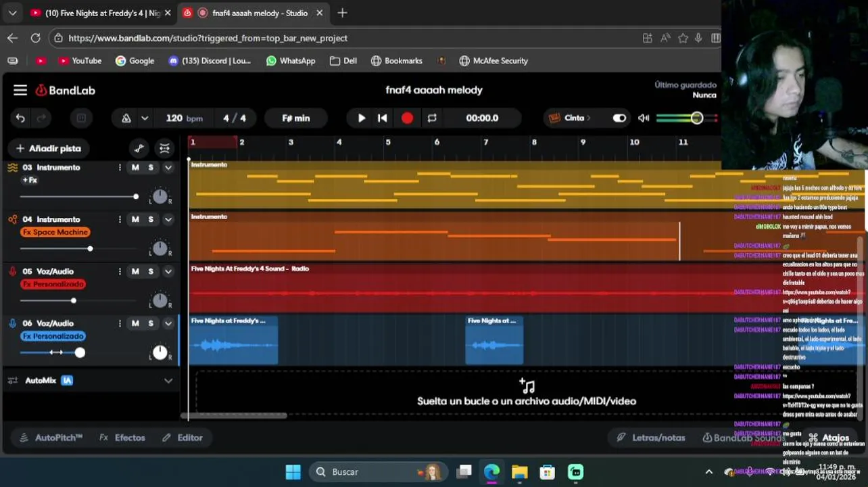Add effects with the + Fx button on track 03
The image size is (868, 487).
30,180
